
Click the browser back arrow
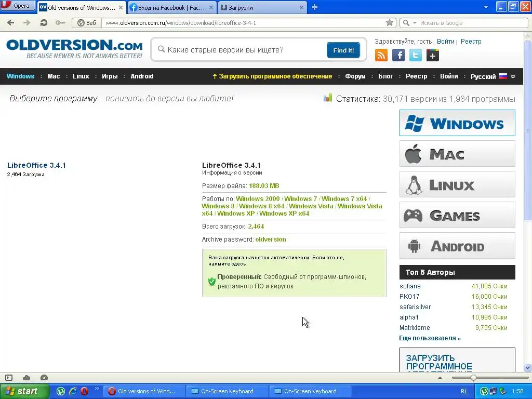coord(10,23)
